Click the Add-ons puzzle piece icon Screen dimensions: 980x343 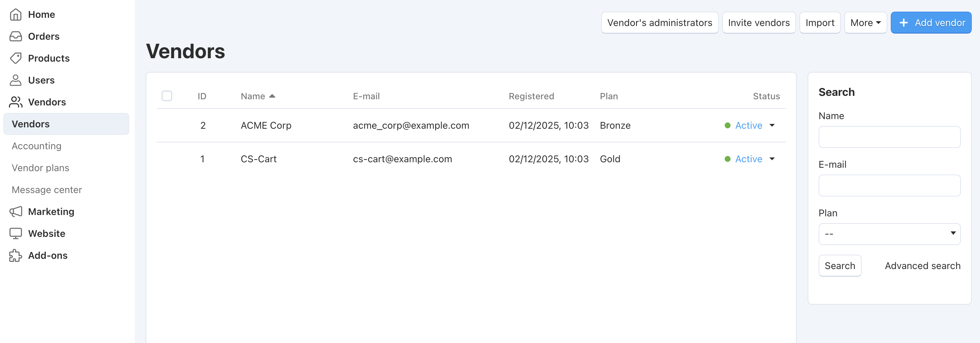coord(16,255)
